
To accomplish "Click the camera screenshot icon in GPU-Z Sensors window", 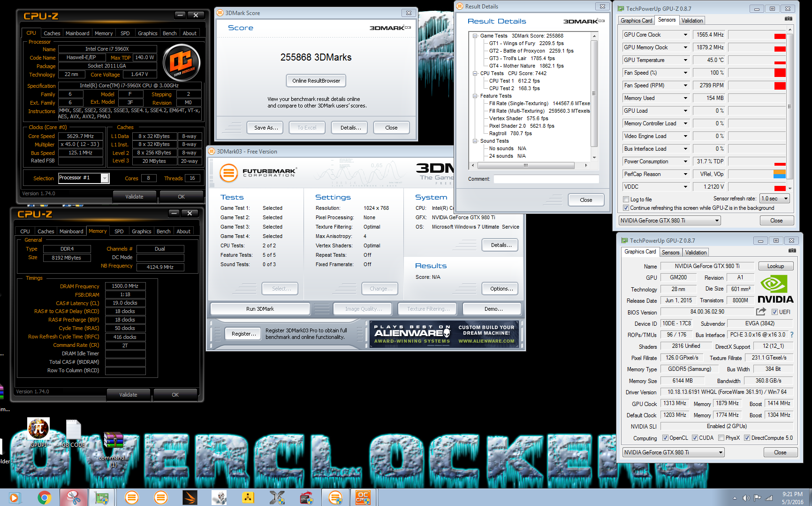I will click(x=789, y=19).
